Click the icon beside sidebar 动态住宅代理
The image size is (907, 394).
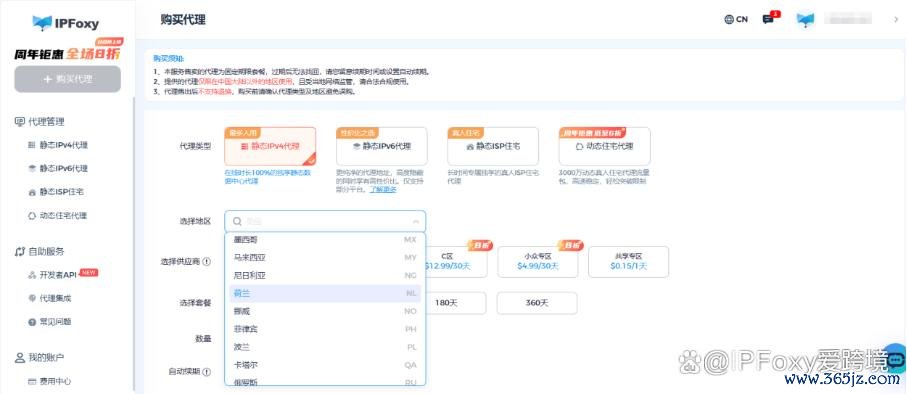[x=32, y=215]
